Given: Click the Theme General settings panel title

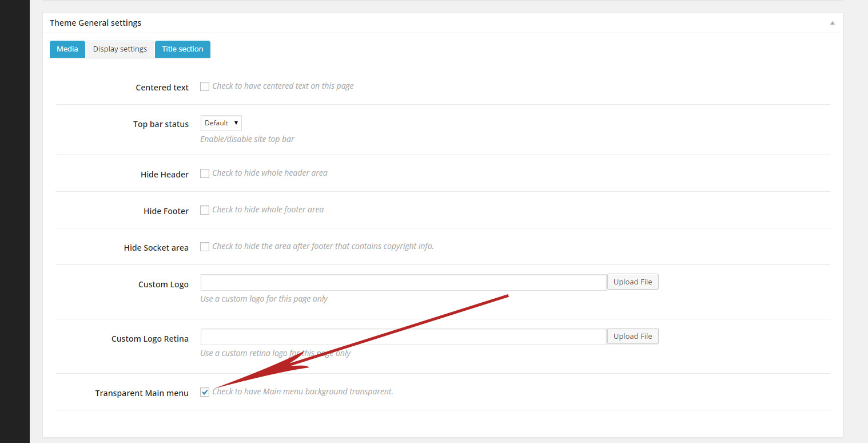Looking at the screenshot, I should [95, 23].
